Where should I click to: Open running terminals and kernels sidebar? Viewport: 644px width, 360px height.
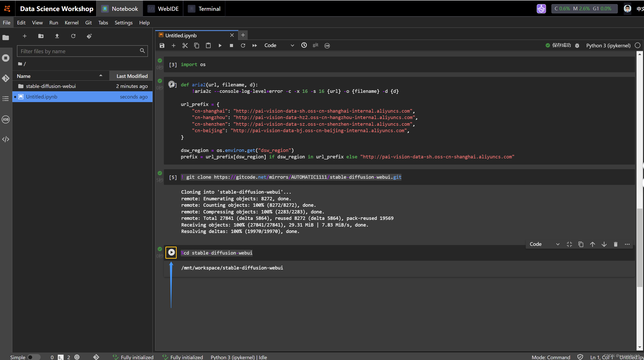click(6, 58)
